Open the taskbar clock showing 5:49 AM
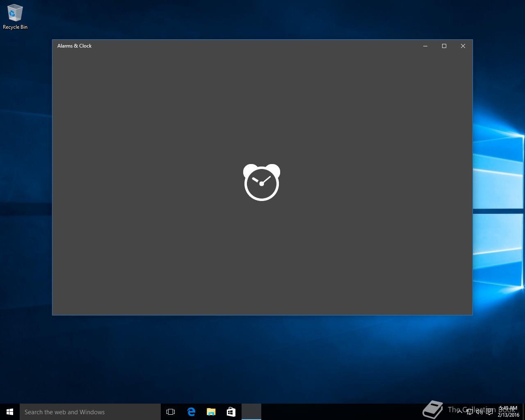Viewport: 525px width, 420px height. pyautogui.click(x=509, y=412)
